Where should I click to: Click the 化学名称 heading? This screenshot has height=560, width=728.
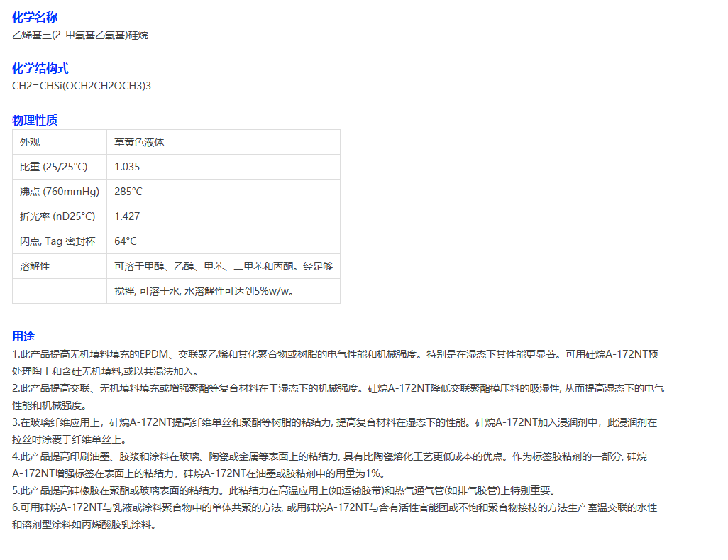(x=34, y=16)
